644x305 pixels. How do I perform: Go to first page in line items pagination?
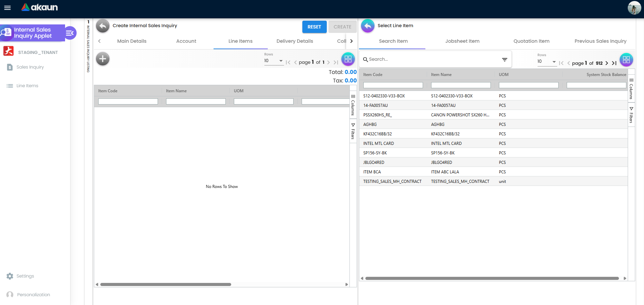[288, 62]
